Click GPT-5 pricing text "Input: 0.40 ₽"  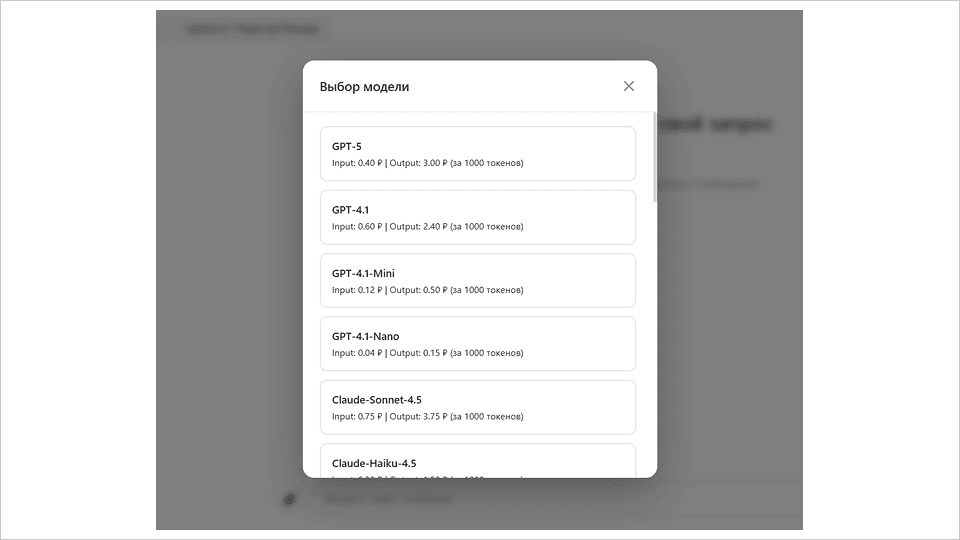coord(357,163)
